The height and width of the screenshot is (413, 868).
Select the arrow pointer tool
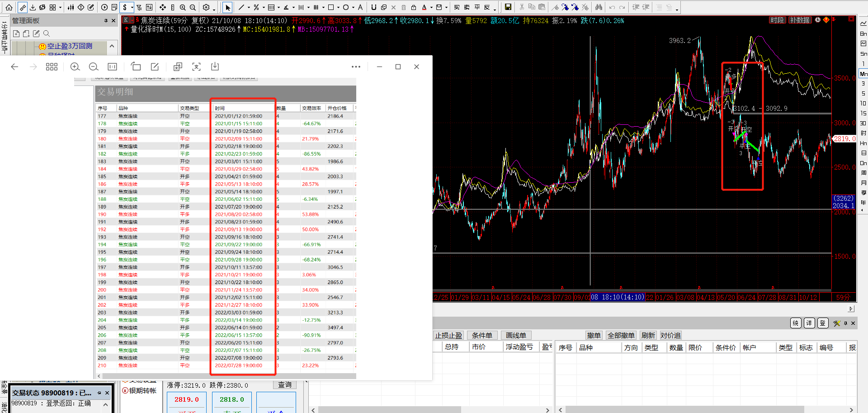click(x=228, y=7)
